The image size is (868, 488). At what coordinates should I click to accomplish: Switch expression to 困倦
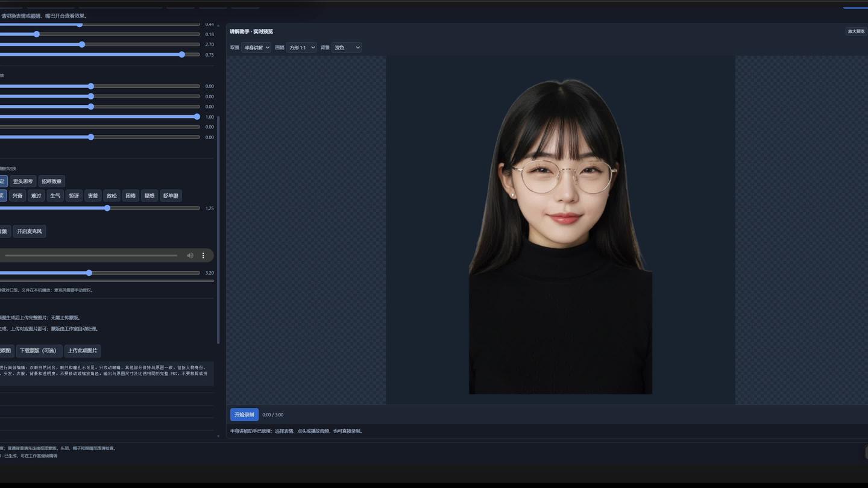[130, 196]
